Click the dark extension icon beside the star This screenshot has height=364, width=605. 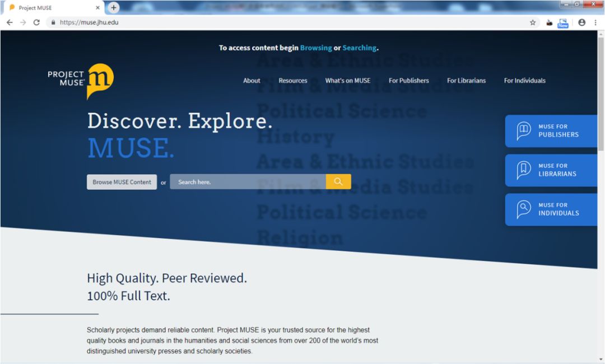pos(549,23)
